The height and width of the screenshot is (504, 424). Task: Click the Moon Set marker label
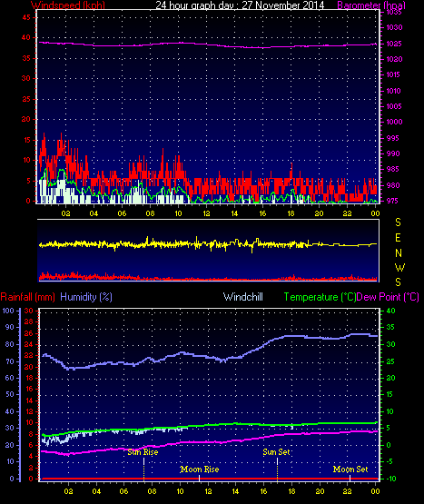pyautogui.click(x=350, y=469)
